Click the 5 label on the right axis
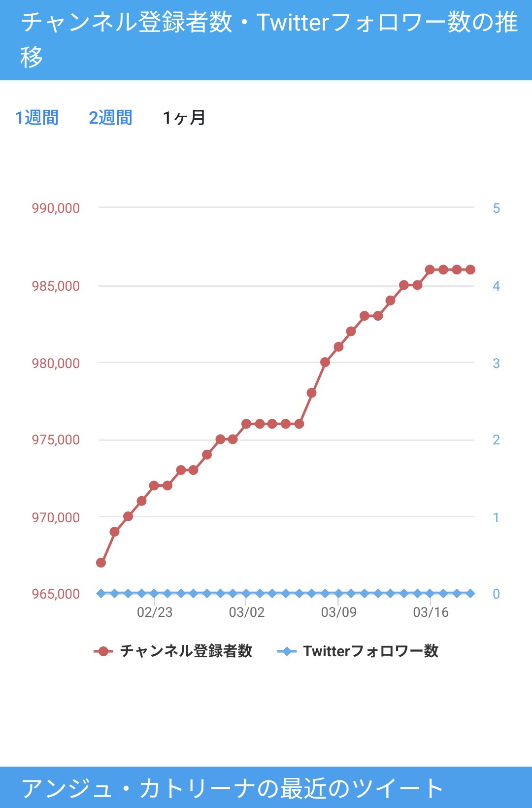Viewport: 532px width, 808px height. coord(496,208)
